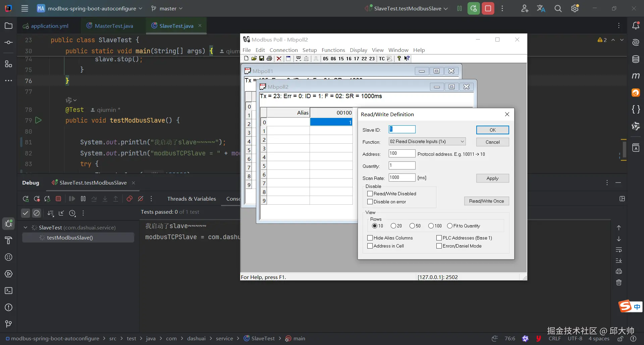
Task: Switch to the MasterTest.java tab
Action: click(x=114, y=26)
